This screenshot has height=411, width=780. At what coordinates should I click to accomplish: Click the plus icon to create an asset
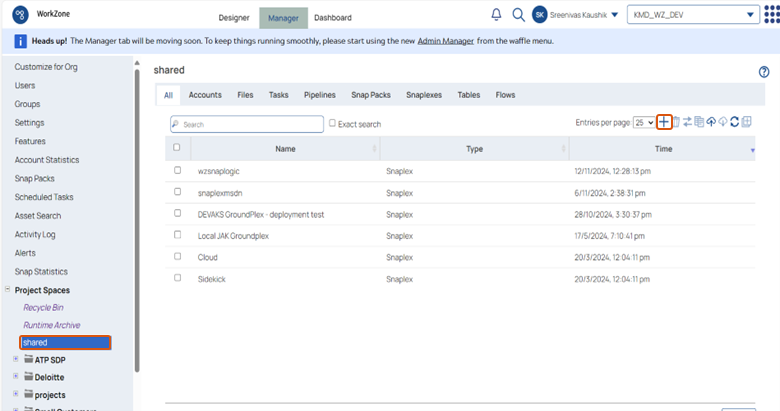tap(664, 122)
